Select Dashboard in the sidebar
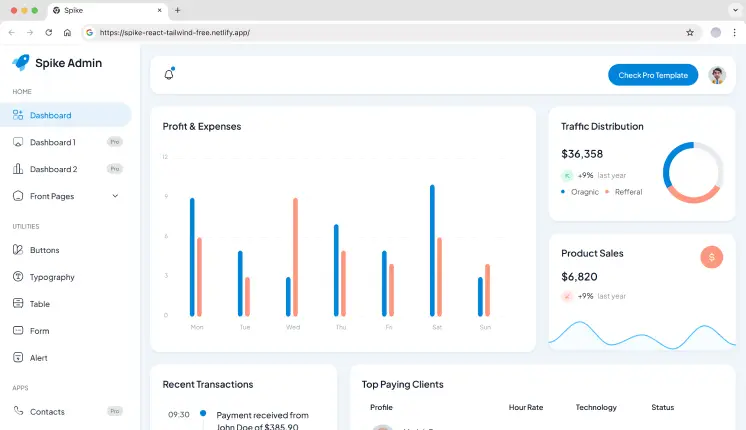The width and height of the screenshot is (746, 430). pyautogui.click(x=50, y=115)
